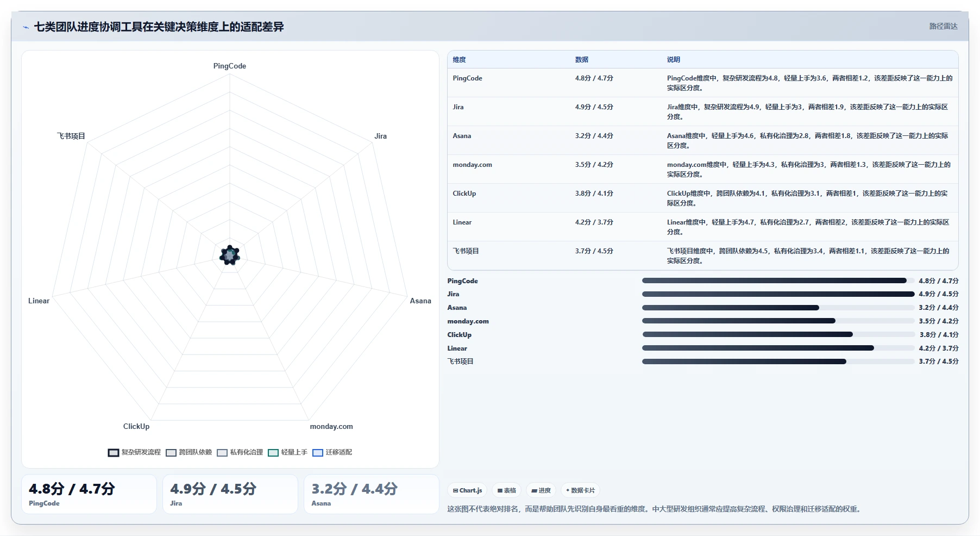The width and height of the screenshot is (980, 536).
Task: Click the Linear description starting 'Linear维度中'
Action: point(808,227)
